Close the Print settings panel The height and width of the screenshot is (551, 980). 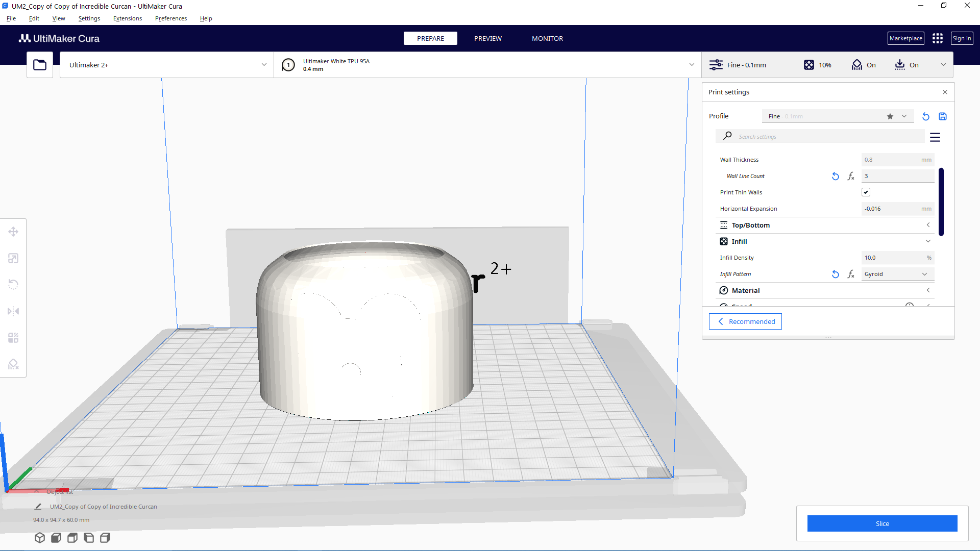coord(945,92)
